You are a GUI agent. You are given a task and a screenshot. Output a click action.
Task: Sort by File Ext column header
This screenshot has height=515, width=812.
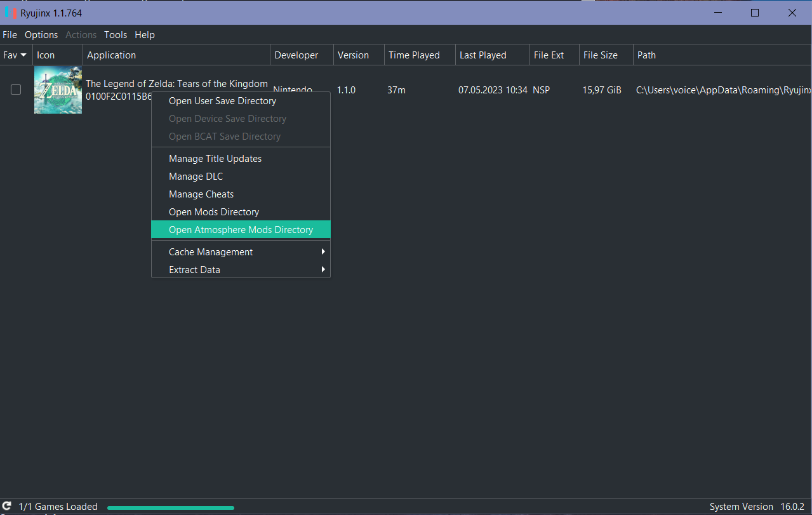(x=554, y=55)
